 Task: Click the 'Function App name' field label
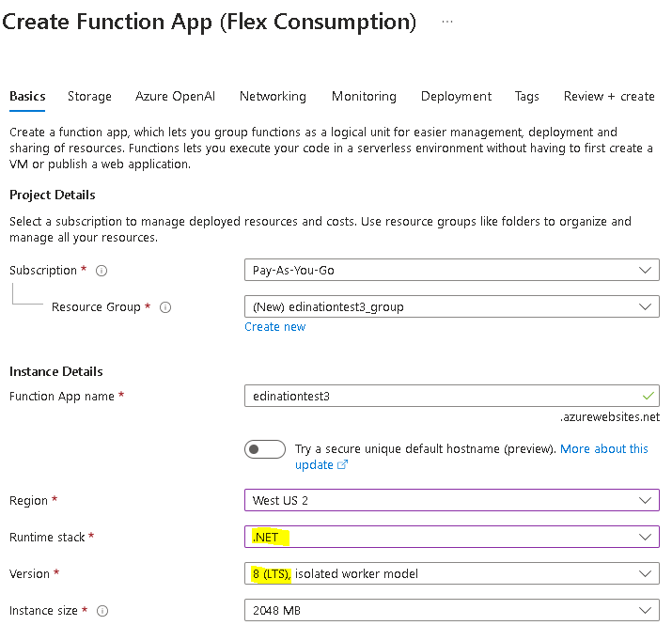click(x=62, y=397)
